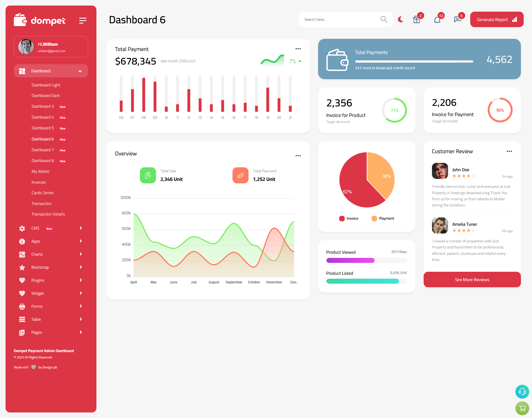Click See More Reviews button
This screenshot has width=532, height=418.
click(472, 279)
